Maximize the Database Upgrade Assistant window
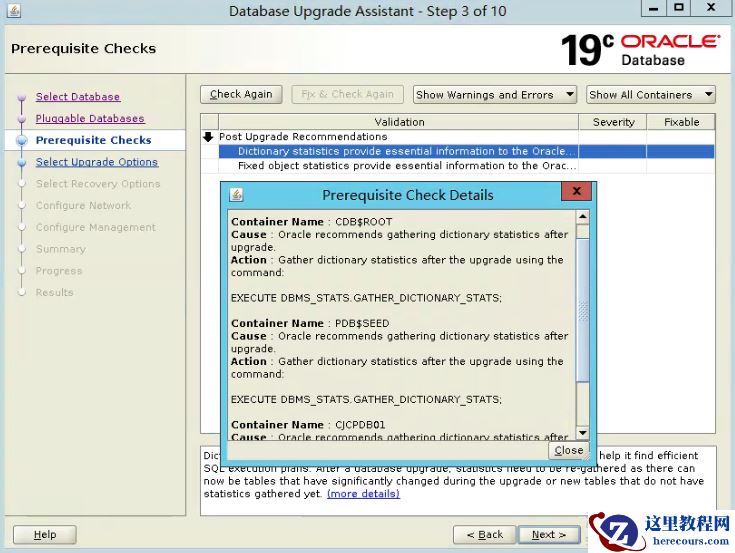This screenshot has width=735, height=553. pos(679,7)
